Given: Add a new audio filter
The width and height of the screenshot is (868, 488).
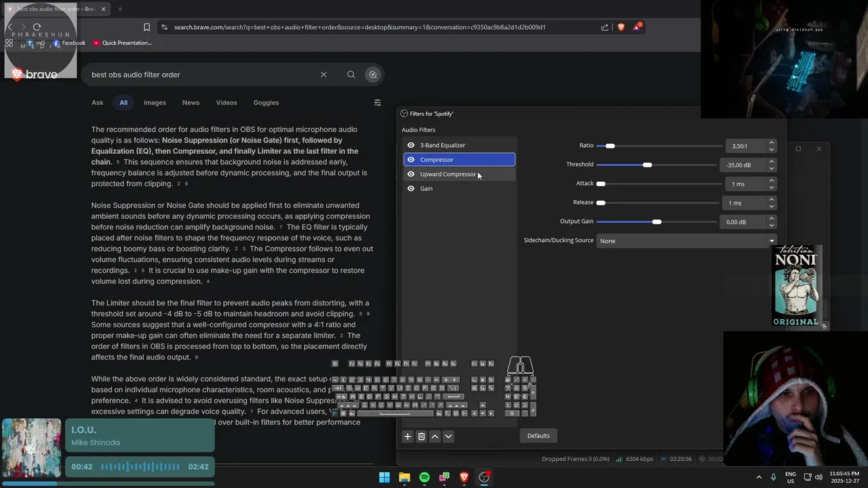Looking at the screenshot, I should point(408,436).
